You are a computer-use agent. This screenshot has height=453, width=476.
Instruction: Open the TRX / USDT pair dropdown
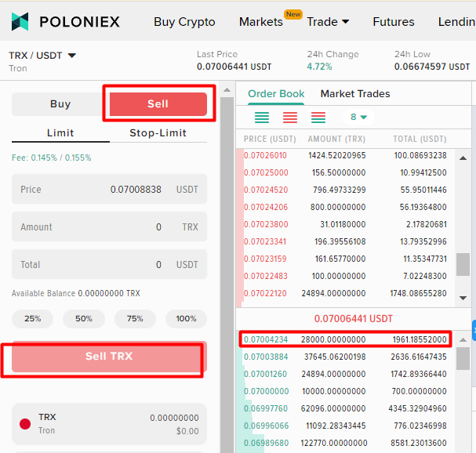(42, 56)
